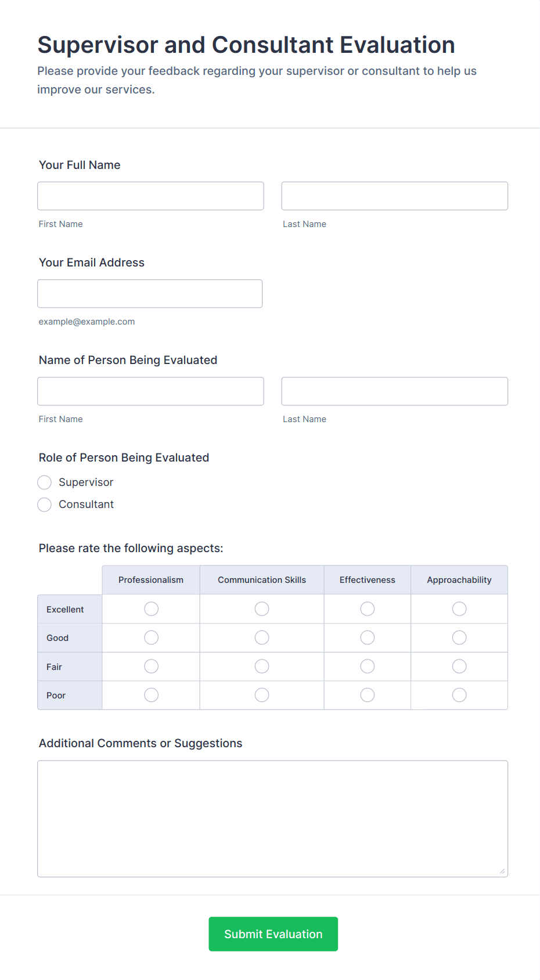Viewport: 540px width, 980px height.
Task: Rate Communication Skills as Fair
Action: [261, 666]
